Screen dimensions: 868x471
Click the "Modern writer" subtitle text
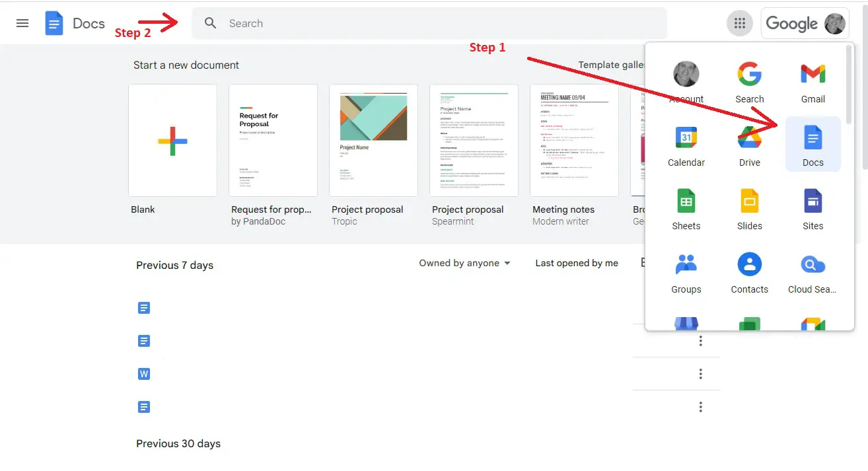click(561, 222)
